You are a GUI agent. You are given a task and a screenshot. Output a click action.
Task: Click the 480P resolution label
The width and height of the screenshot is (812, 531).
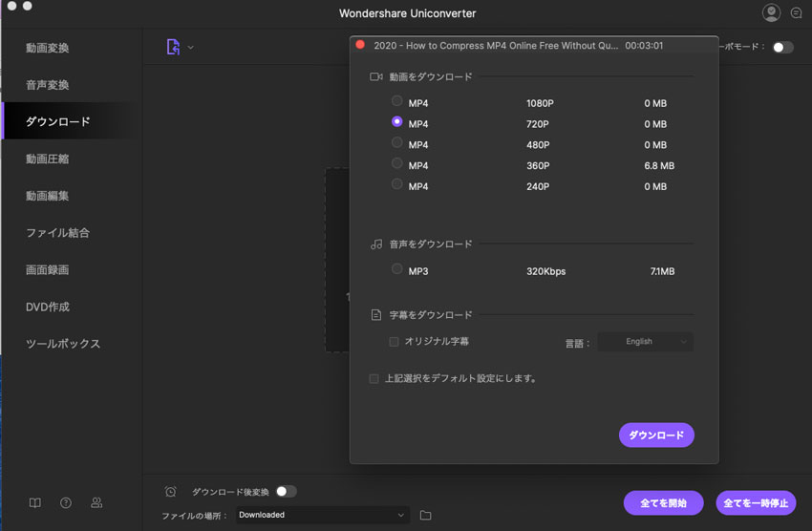(538, 145)
